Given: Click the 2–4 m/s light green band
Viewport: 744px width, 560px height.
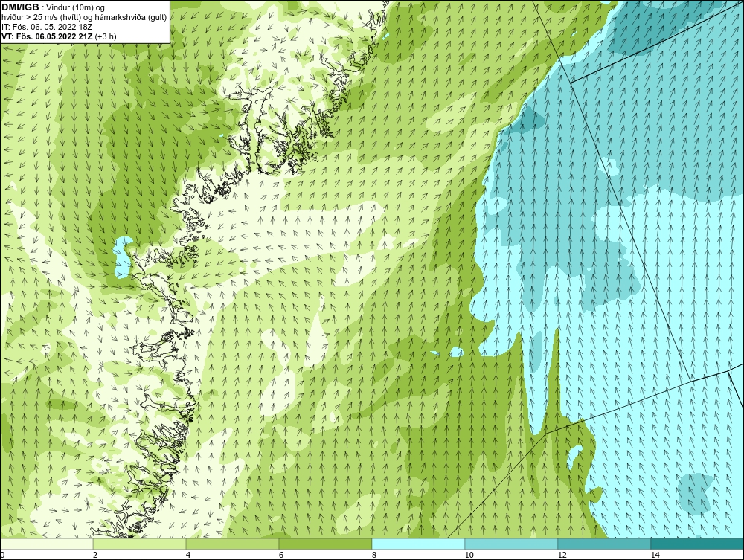Looking at the screenshot, I should point(140,544).
